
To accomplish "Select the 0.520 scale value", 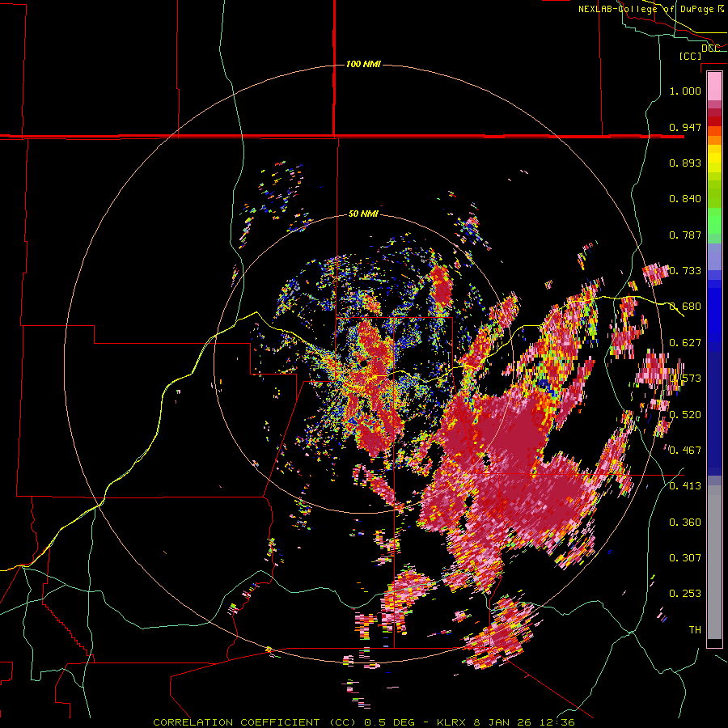I will [685, 415].
